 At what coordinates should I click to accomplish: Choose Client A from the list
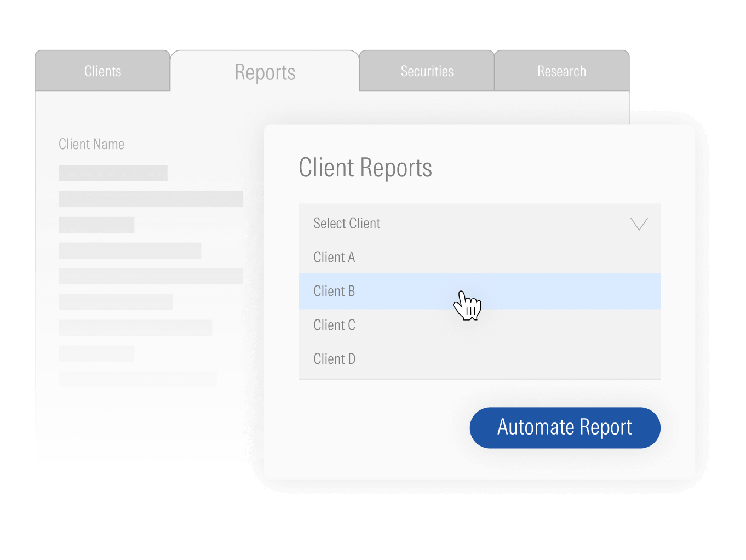pyautogui.click(x=334, y=257)
